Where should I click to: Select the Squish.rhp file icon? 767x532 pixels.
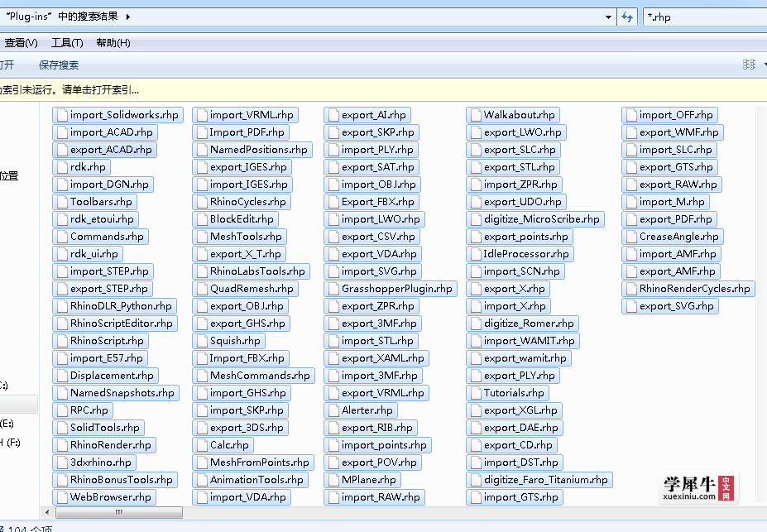coord(202,341)
